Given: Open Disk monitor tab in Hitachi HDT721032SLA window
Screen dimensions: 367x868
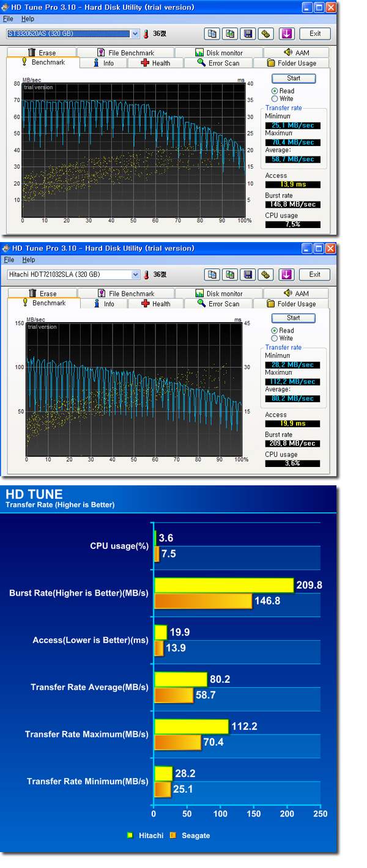Looking at the screenshot, I should [x=218, y=294].
